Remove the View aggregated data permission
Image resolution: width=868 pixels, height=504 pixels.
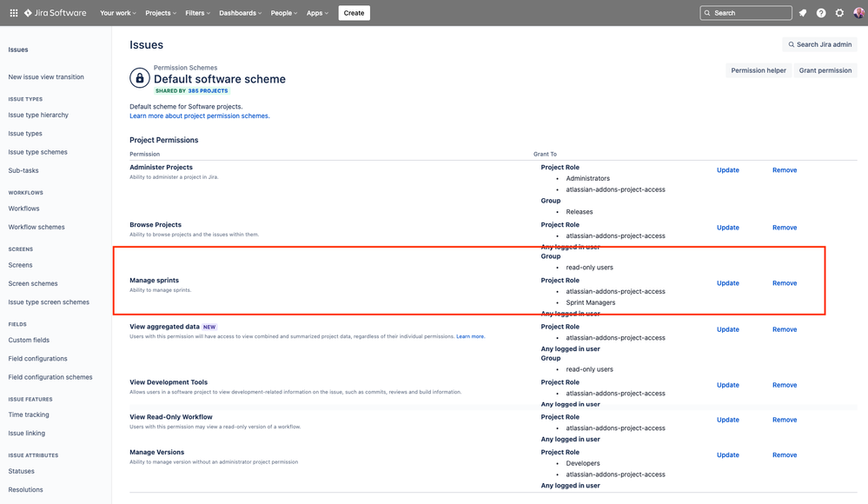click(785, 329)
